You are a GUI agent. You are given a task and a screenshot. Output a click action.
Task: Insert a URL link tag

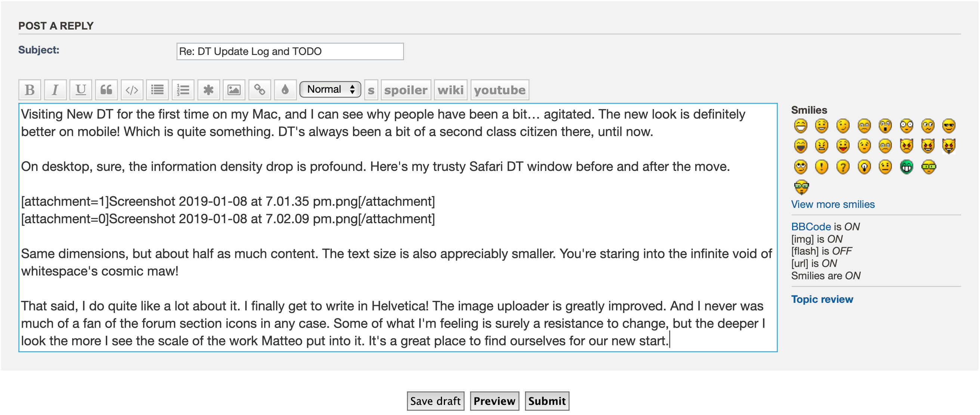(x=259, y=90)
